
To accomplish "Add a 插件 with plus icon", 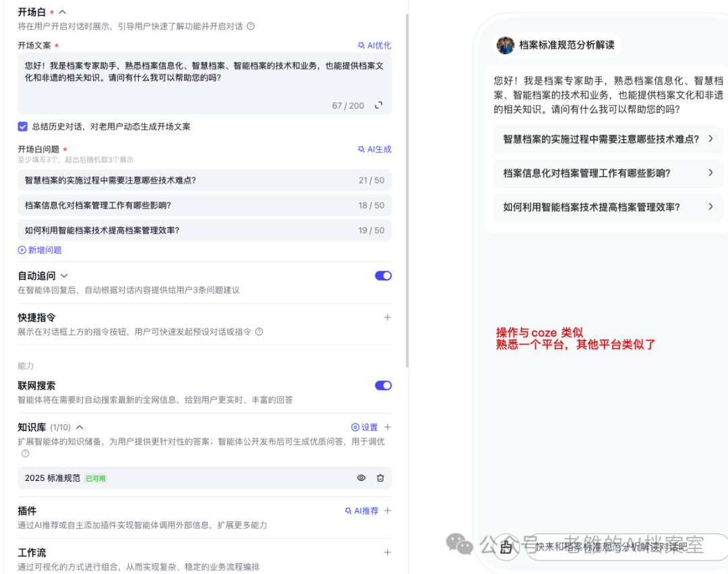I will tap(387, 511).
